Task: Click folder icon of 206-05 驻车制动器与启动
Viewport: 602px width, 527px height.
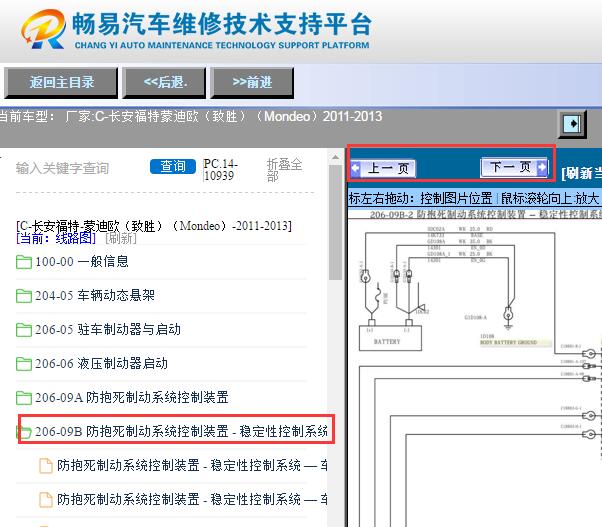Action: point(24,330)
